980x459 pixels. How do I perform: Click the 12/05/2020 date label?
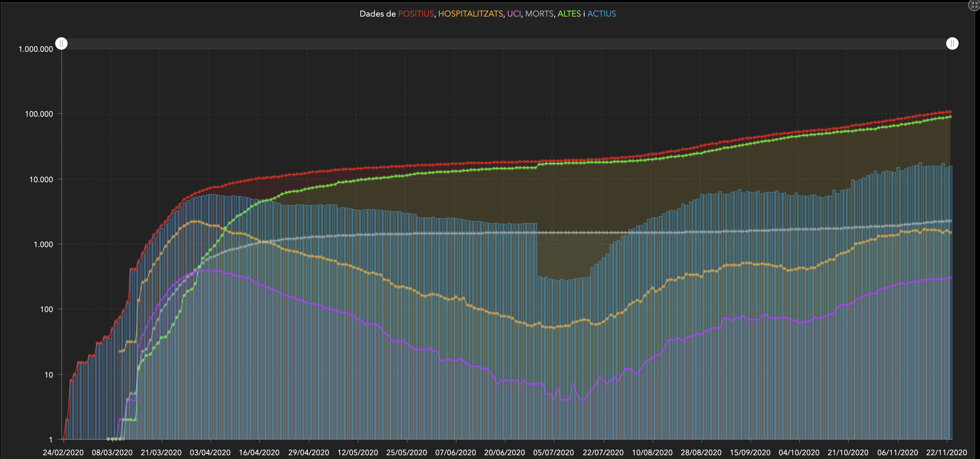coord(358,452)
